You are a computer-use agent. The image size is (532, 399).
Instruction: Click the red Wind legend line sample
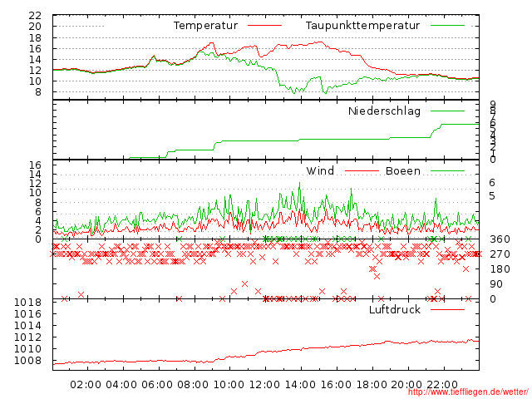point(362,171)
